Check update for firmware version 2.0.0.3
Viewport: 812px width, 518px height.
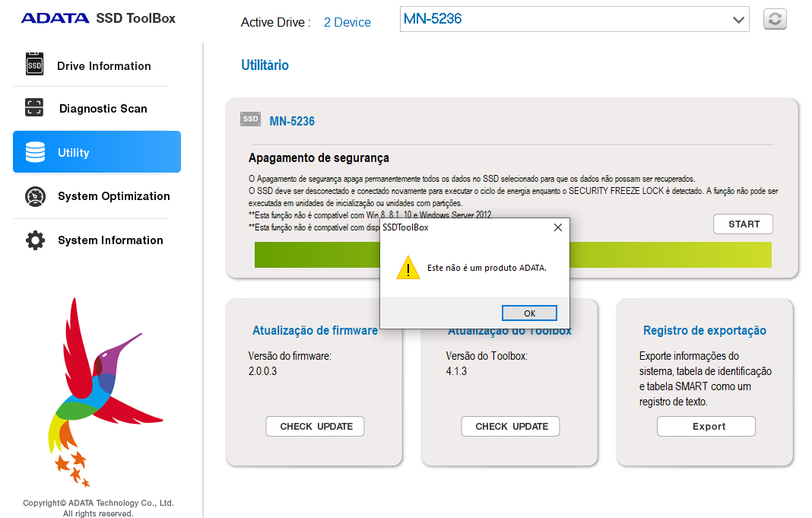point(315,426)
